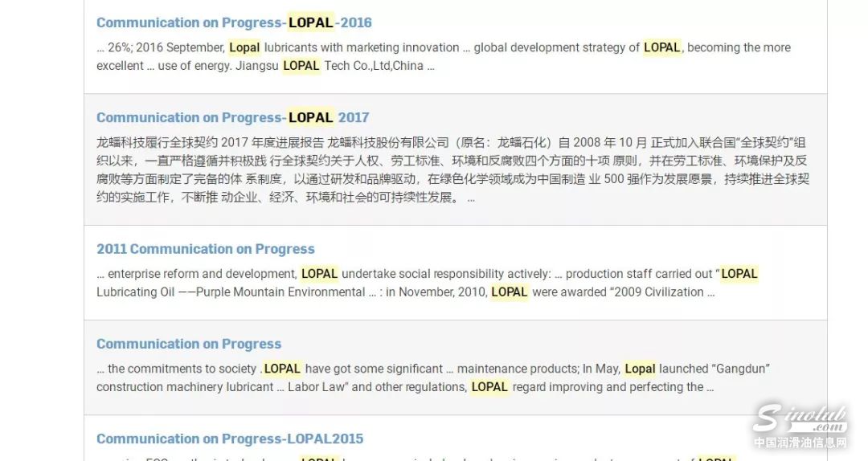
Task: Click highlighted LOPAL before 'Tech Co.,Ltd,China'
Action: tap(301, 66)
